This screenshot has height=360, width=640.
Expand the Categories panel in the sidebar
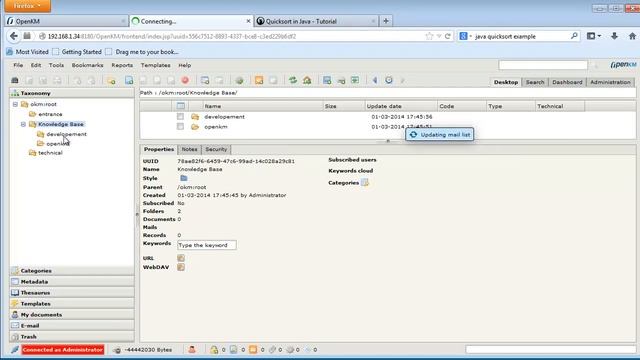[x=72, y=271]
